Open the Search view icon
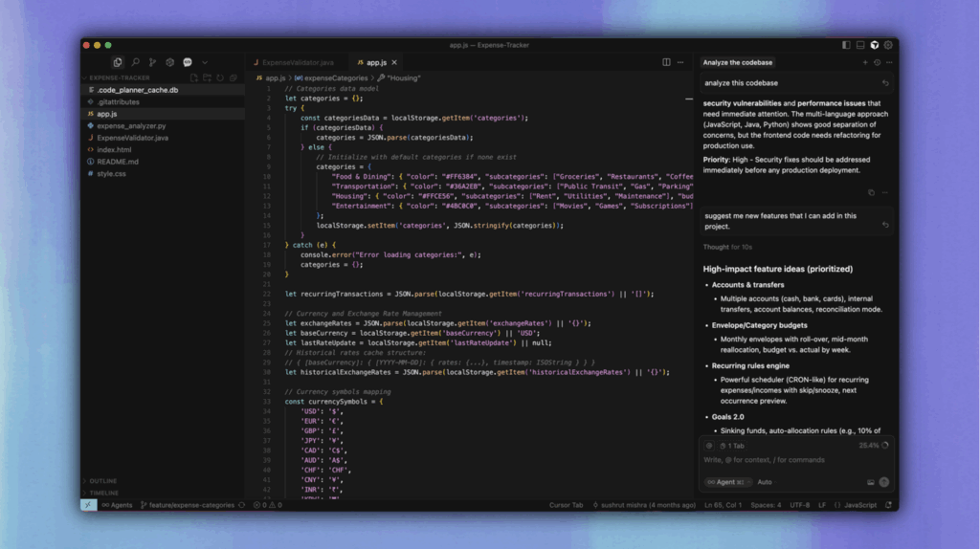The height and width of the screenshot is (549, 980). click(135, 62)
